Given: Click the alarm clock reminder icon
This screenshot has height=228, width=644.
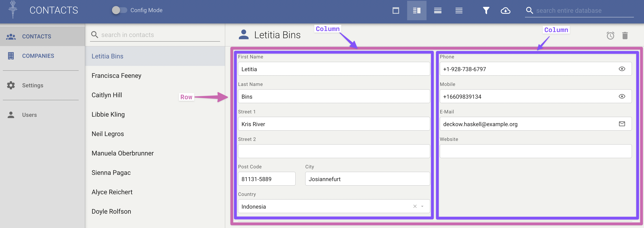Looking at the screenshot, I should [610, 36].
